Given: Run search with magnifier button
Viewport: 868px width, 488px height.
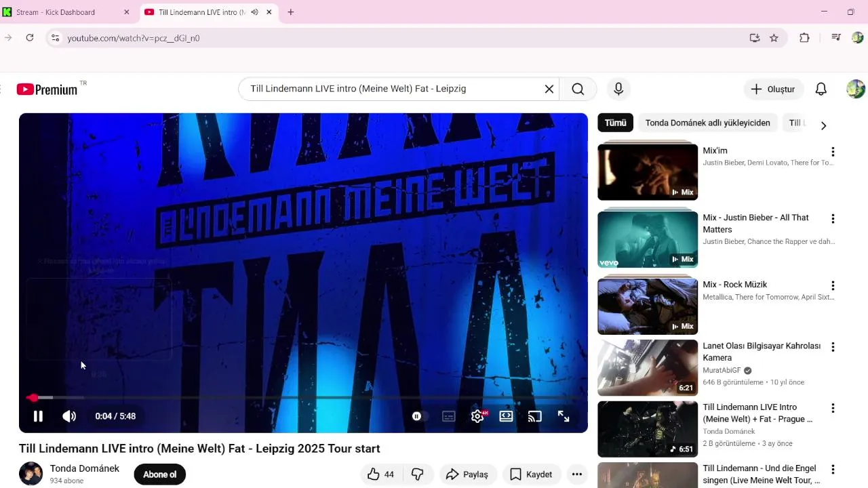Looking at the screenshot, I should [578, 89].
